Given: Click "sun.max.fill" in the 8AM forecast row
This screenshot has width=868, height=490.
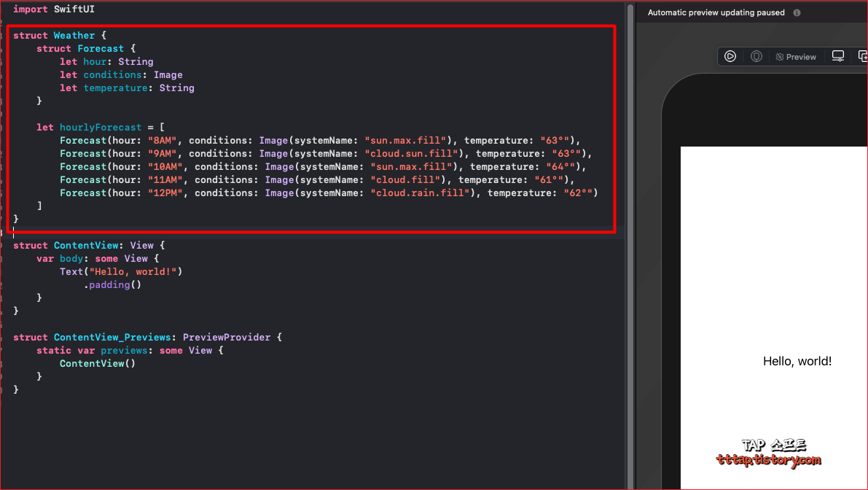Looking at the screenshot, I should coord(405,141).
